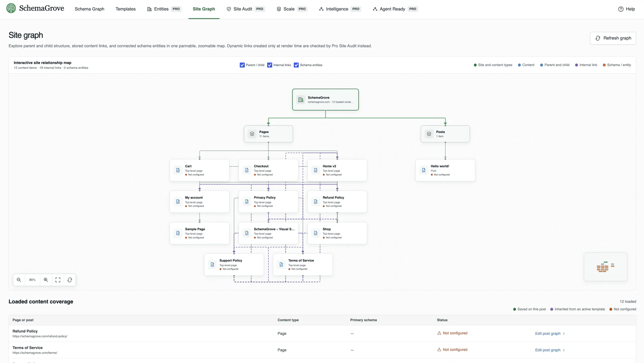Click the Sample Page document icon
This screenshot has height=363, width=644.
(178, 233)
